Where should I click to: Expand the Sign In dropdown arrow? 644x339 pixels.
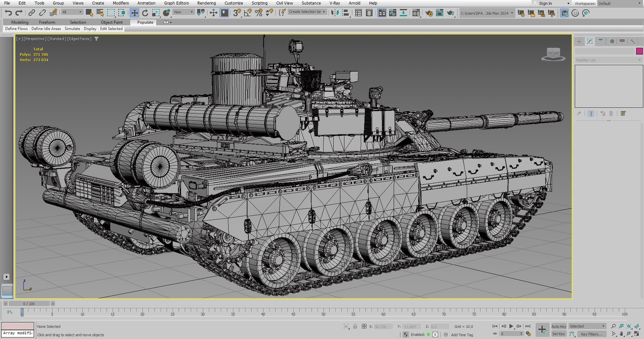pyautogui.click(x=568, y=3)
